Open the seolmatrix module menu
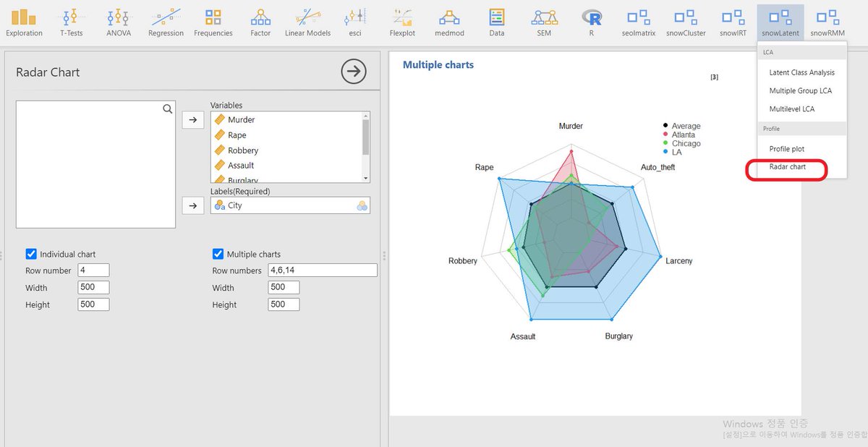Image resolution: width=868 pixels, height=447 pixels. pyautogui.click(x=638, y=22)
